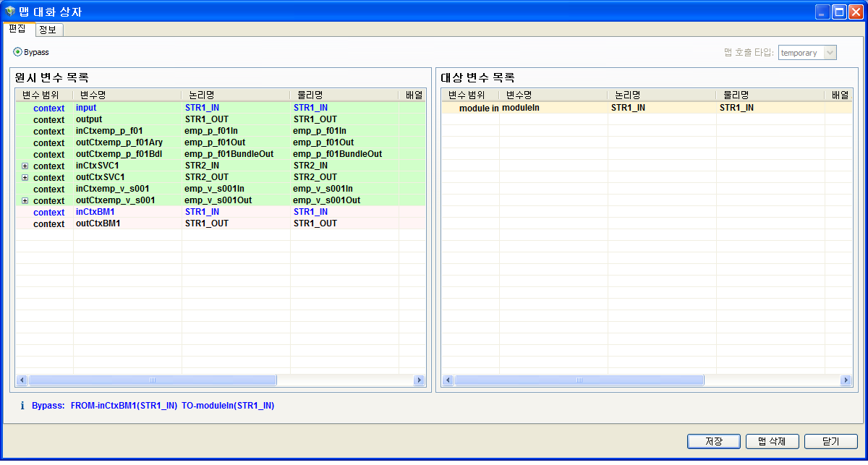Viewport: 868px width, 465px height.
Task: Switch to the 정보 tab
Action: point(48,30)
